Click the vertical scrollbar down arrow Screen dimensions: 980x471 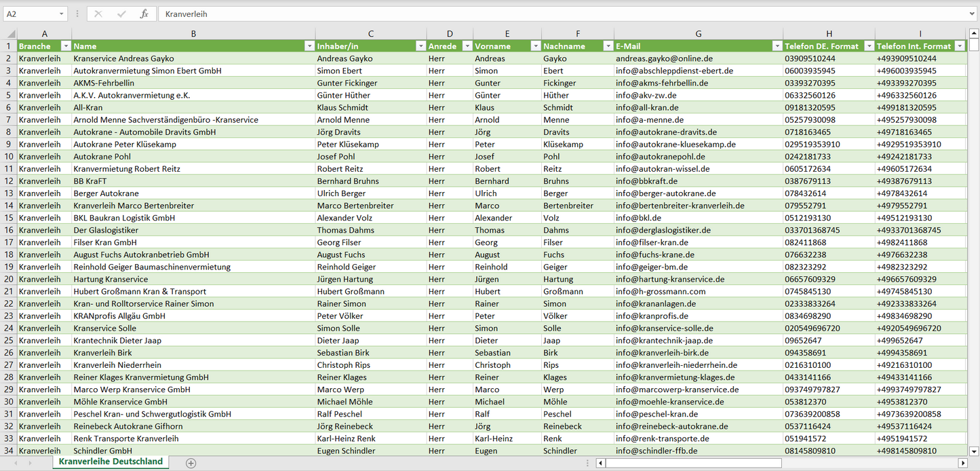(x=974, y=451)
